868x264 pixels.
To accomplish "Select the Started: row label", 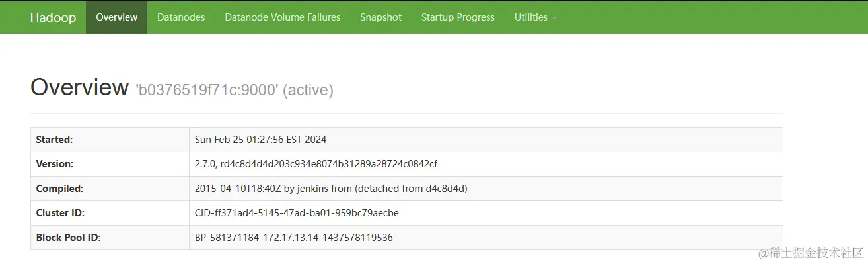I will (54, 140).
